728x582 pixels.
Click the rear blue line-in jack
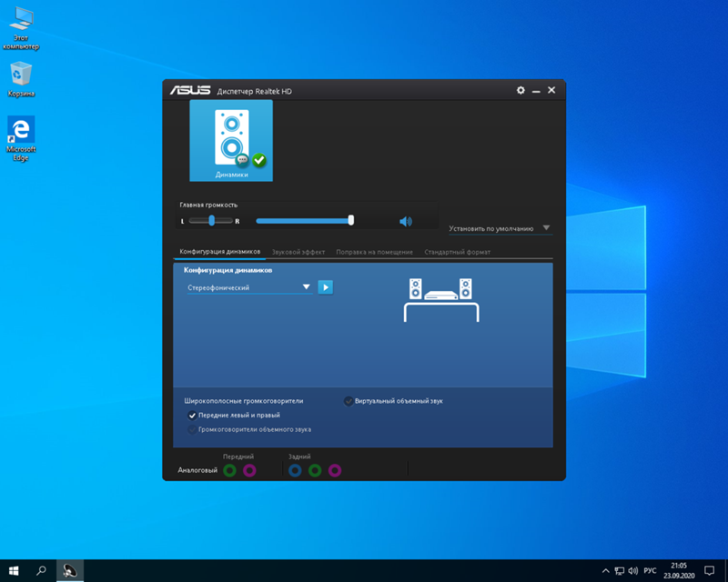294,470
